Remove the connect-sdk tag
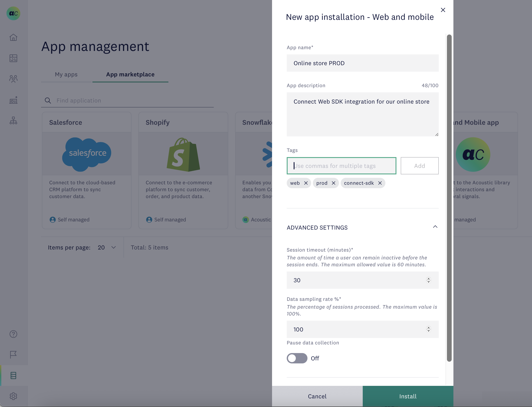The width and height of the screenshot is (532, 407). tap(380, 183)
